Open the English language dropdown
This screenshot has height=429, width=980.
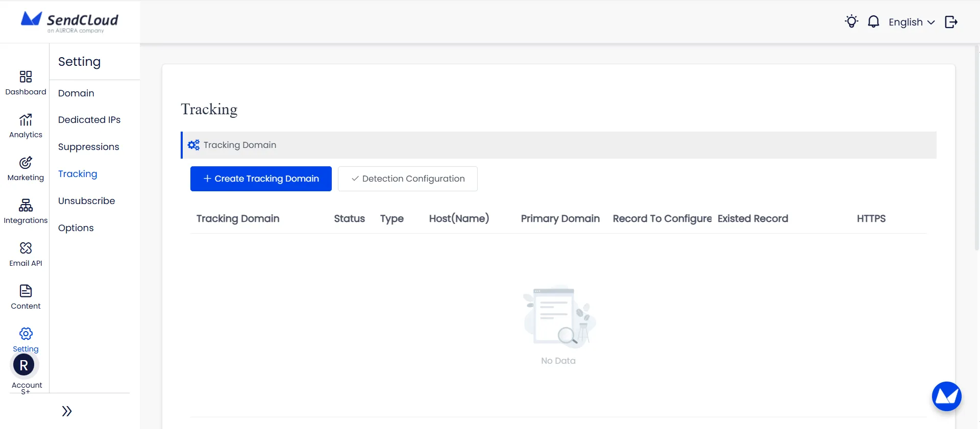point(912,22)
